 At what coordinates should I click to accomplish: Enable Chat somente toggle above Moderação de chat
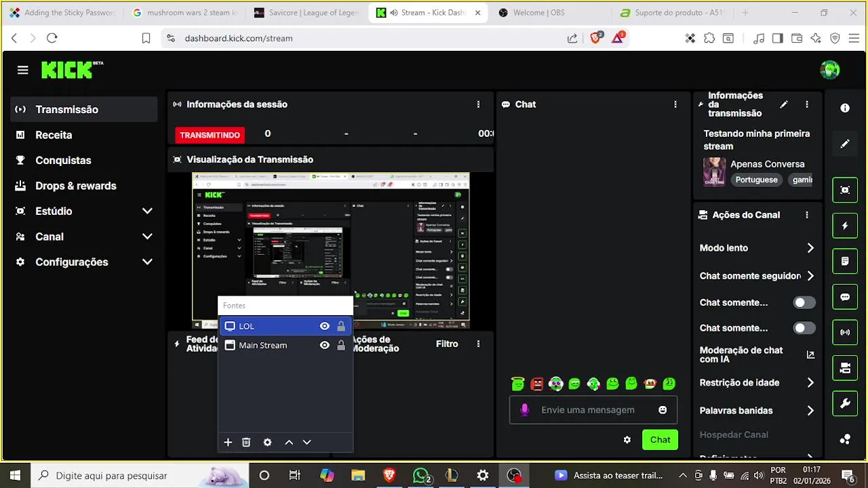pyautogui.click(x=804, y=328)
